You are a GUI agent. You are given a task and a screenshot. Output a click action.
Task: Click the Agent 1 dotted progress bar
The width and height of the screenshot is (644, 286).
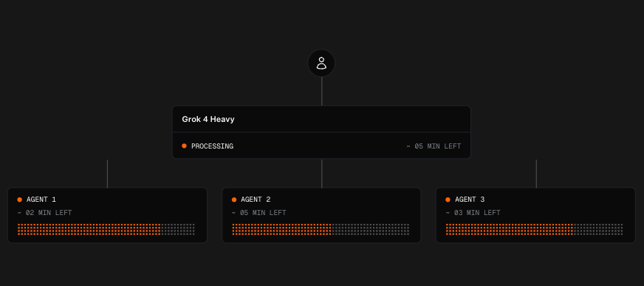click(106, 229)
